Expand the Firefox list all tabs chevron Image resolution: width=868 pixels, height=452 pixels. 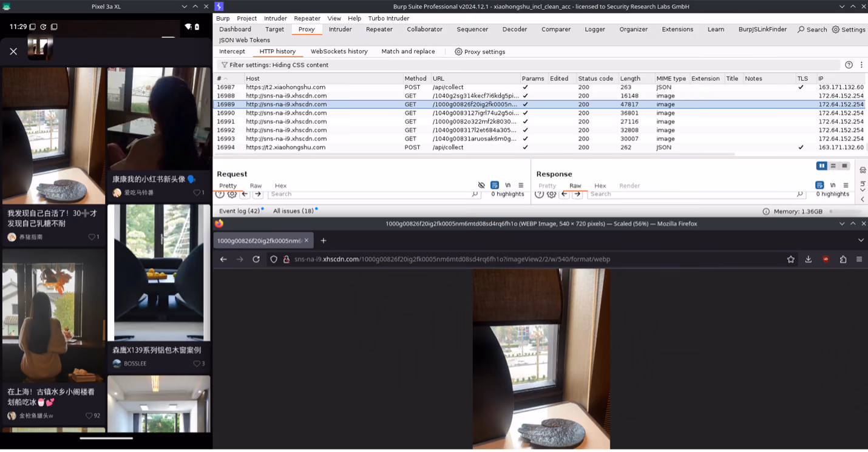[x=861, y=240]
